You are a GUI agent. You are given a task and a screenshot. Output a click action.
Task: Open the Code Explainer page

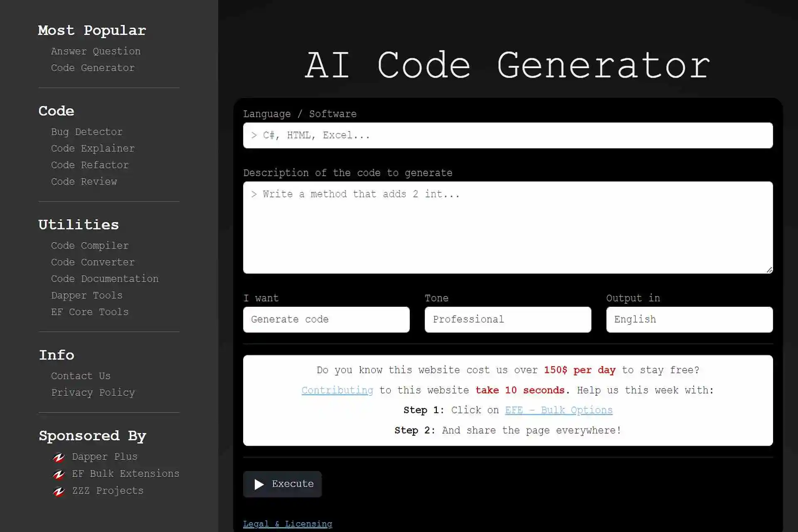93,148
